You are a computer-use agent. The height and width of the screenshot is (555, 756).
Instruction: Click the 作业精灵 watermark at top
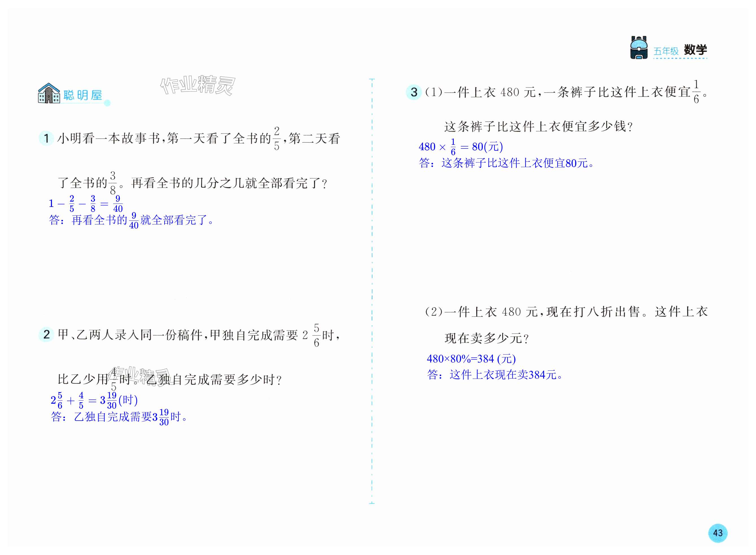tap(198, 85)
